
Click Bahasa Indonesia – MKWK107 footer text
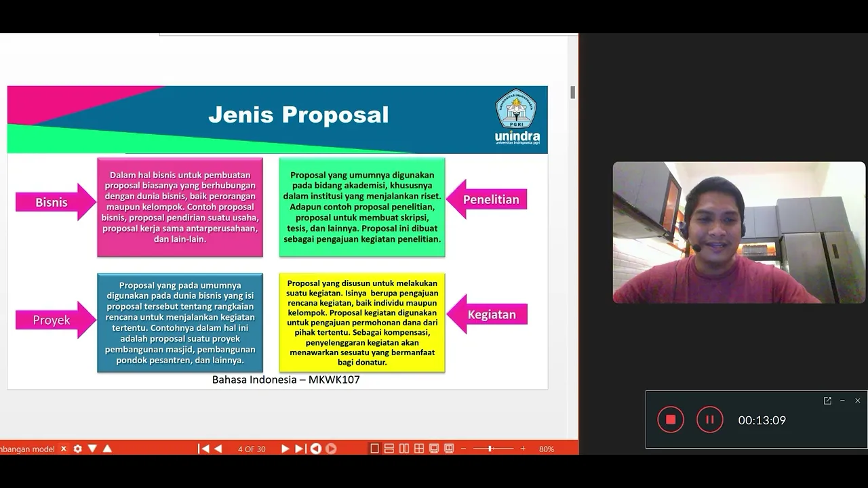286,380
